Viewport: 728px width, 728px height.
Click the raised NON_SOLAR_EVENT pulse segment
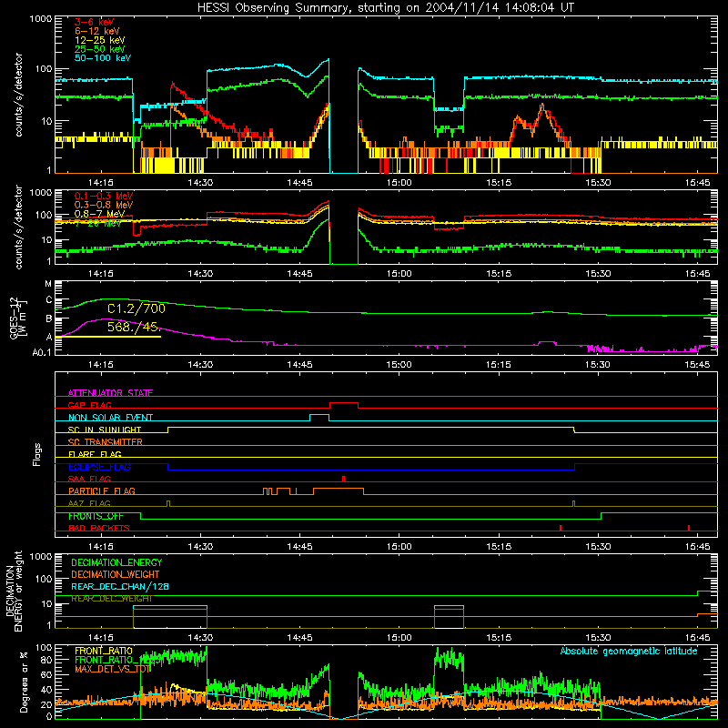319,415
